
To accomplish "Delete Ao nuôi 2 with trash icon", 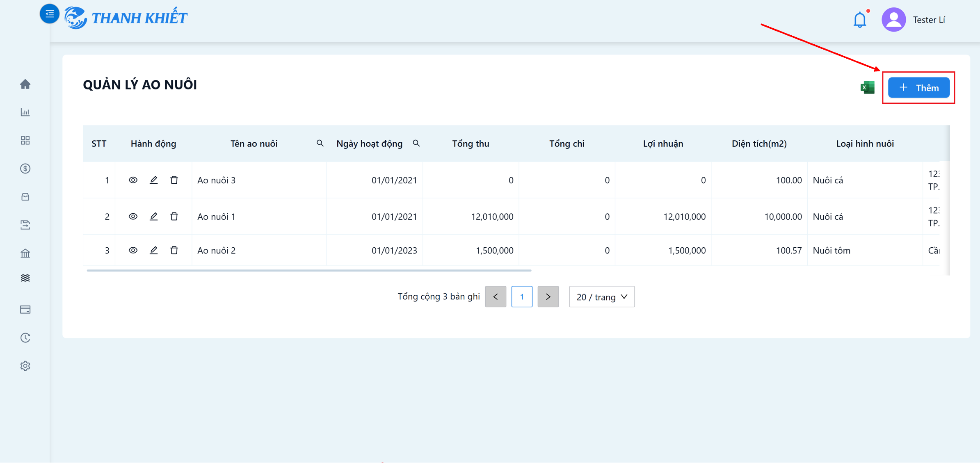I will (x=174, y=250).
